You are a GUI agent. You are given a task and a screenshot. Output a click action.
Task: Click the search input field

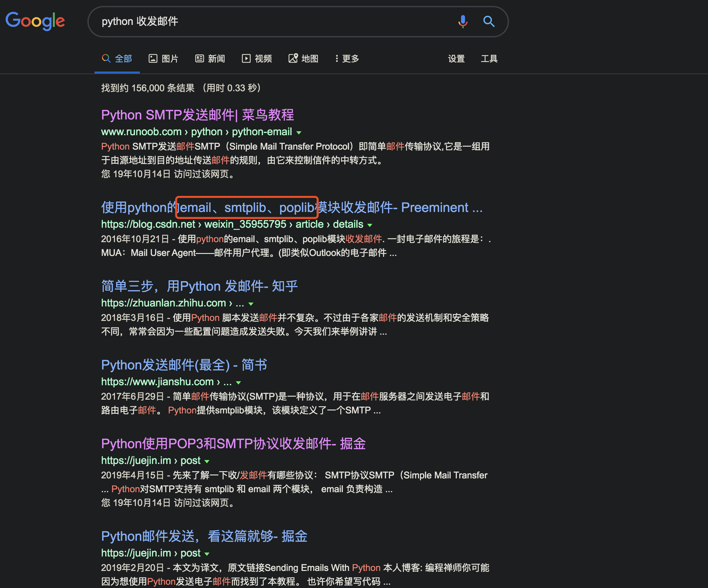(270, 22)
